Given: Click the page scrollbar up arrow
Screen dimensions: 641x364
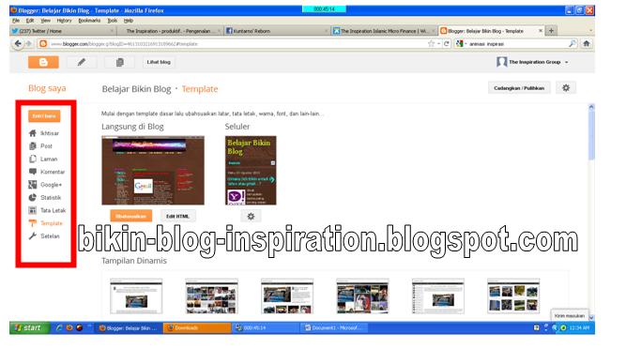Looking at the screenshot, I should (x=591, y=107).
